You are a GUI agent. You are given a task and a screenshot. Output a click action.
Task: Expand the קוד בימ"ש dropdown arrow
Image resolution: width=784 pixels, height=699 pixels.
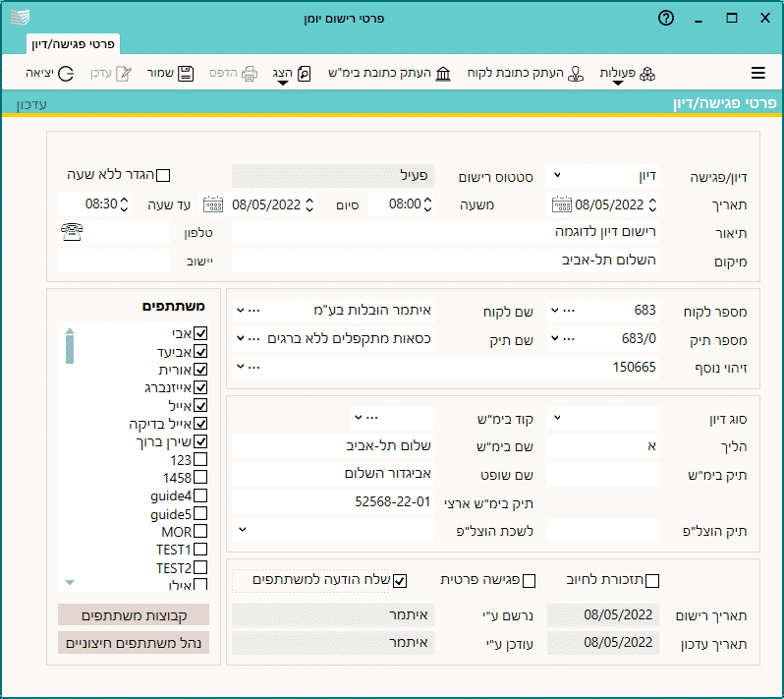pyautogui.click(x=359, y=417)
